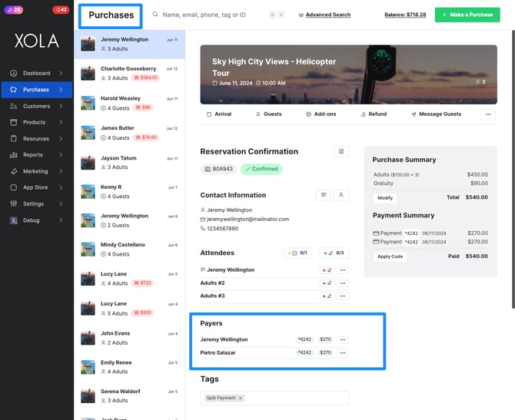The width and height of the screenshot is (515, 420).
Task: Open the red notifications badge showing 42
Action: [x=61, y=9]
